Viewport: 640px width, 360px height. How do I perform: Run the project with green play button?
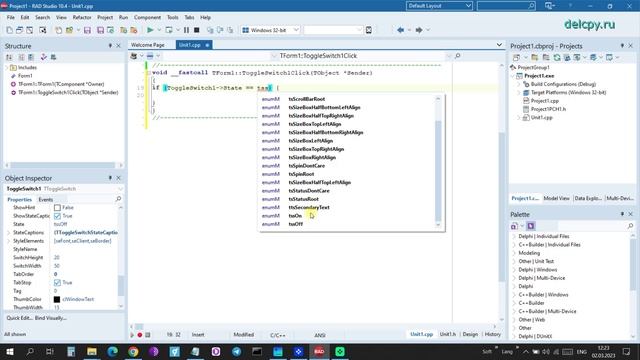[x=150, y=30]
